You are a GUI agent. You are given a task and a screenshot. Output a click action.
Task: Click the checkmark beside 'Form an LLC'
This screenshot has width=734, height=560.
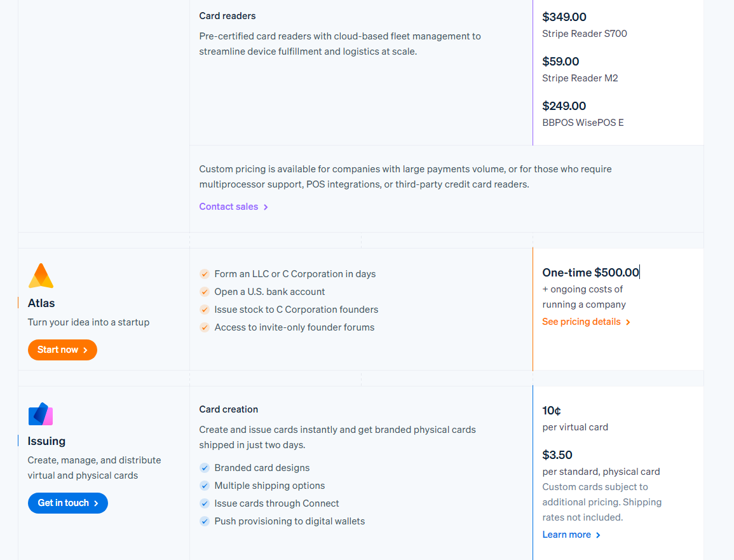pyautogui.click(x=205, y=273)
